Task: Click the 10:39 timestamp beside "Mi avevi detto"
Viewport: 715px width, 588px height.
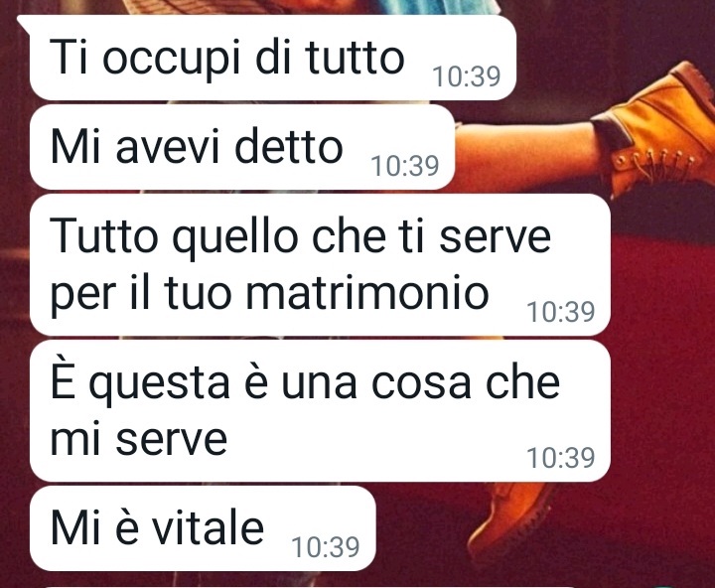Action: pyautogui.click(x=405, y=165)
